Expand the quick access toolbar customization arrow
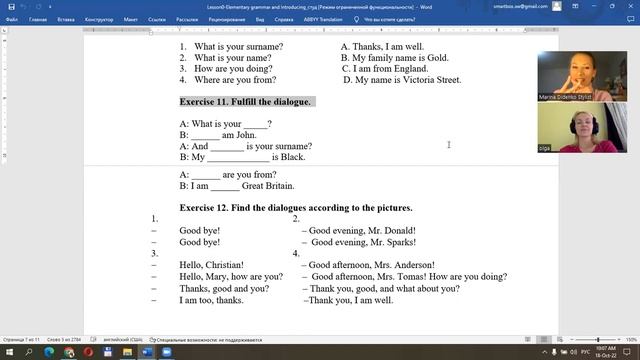Viewport: 640px width, 360px height. pos(50,7)
